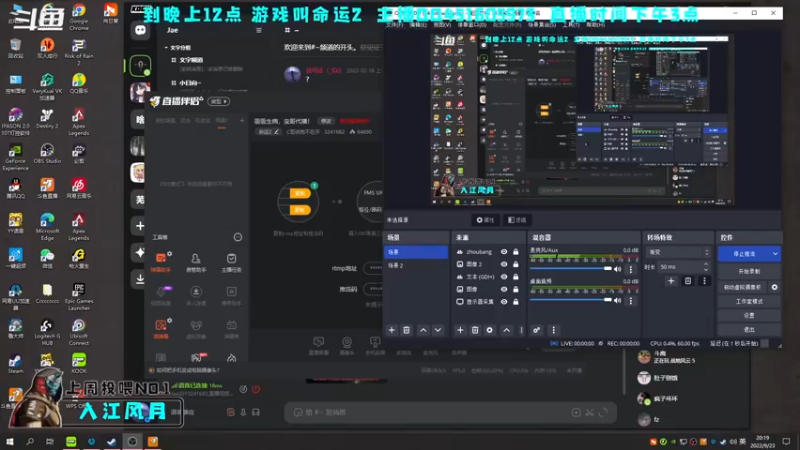Click the 滤镜 button above Scenes panel
This screenshot has width=800, height=450.
click(517, 220)
